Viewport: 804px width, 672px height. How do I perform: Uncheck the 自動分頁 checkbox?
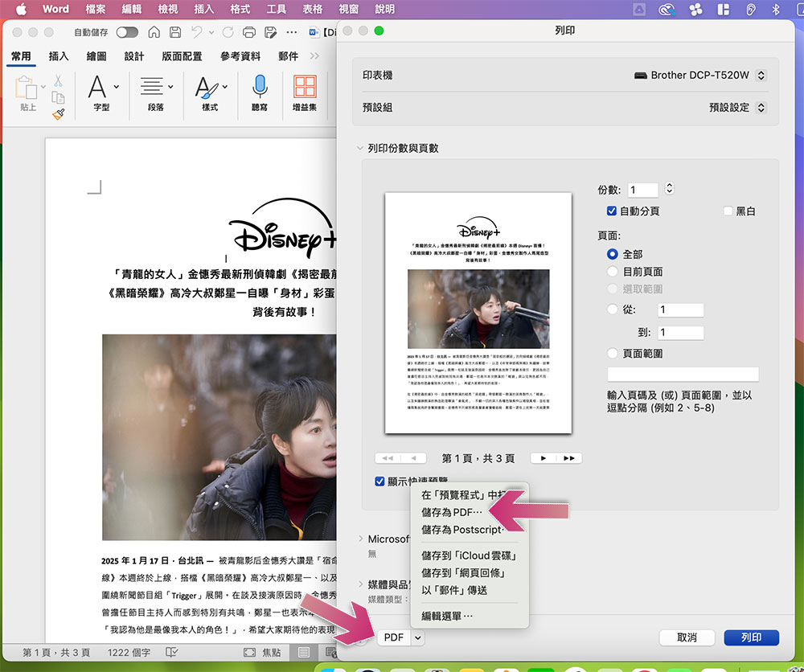pyautogui.click(x=611, y=211)
